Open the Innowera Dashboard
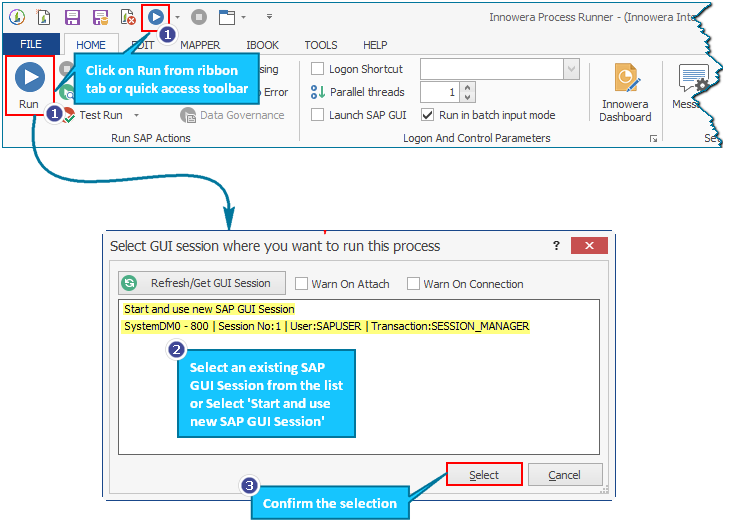Screen dimensions: 731x524 [625, 94]
